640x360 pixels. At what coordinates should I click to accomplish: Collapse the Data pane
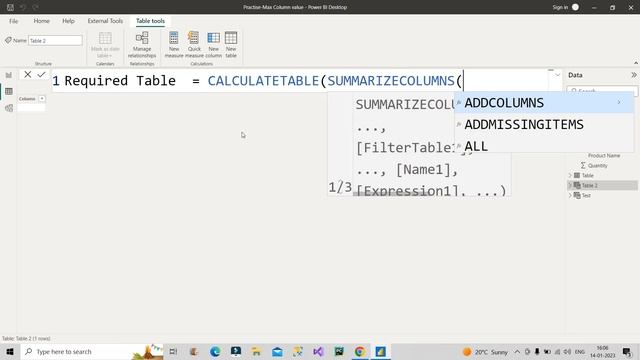tap(633, 75)
